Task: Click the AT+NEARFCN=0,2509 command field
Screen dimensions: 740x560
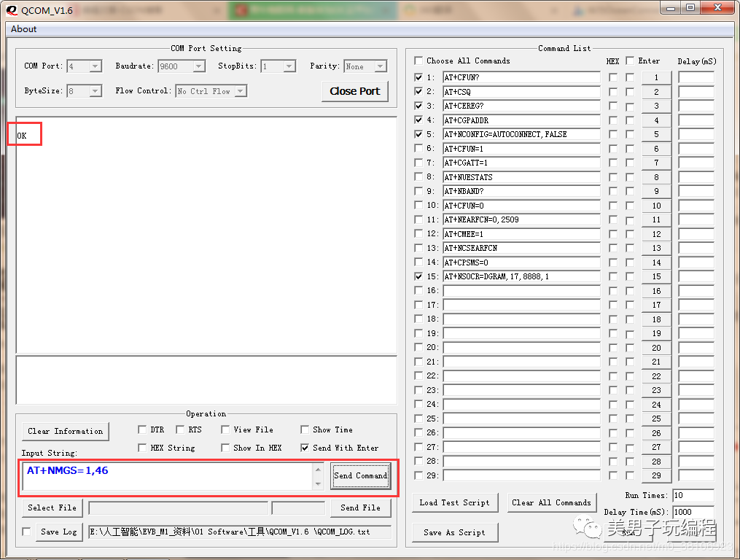Action: 521,219
